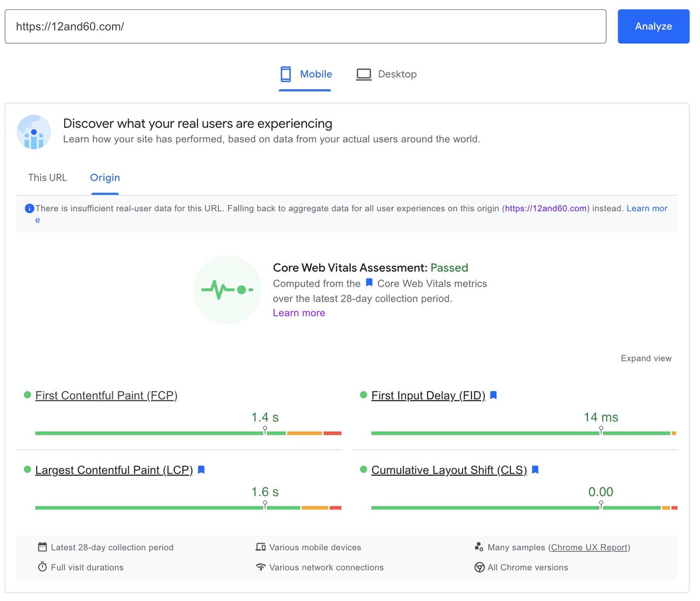Screen dimensions: 700x601
Task: Click Full visit durations text
Action: point(87,567)
